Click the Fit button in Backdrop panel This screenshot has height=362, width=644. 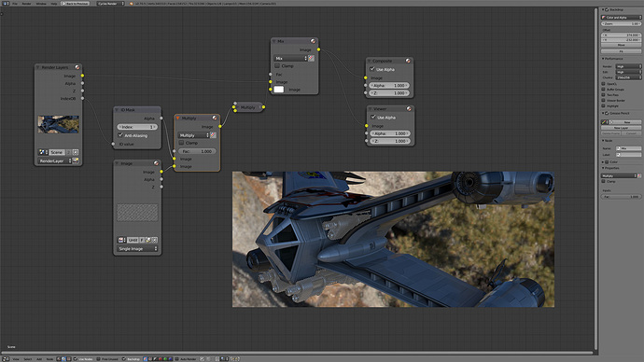pyautogui.click(x=621, y=51)
